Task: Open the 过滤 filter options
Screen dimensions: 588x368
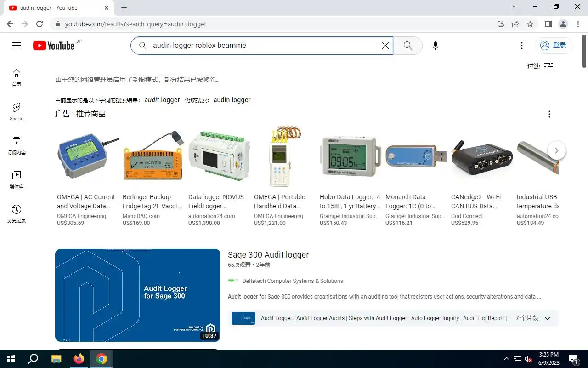Action: click(x=540, y=66)
